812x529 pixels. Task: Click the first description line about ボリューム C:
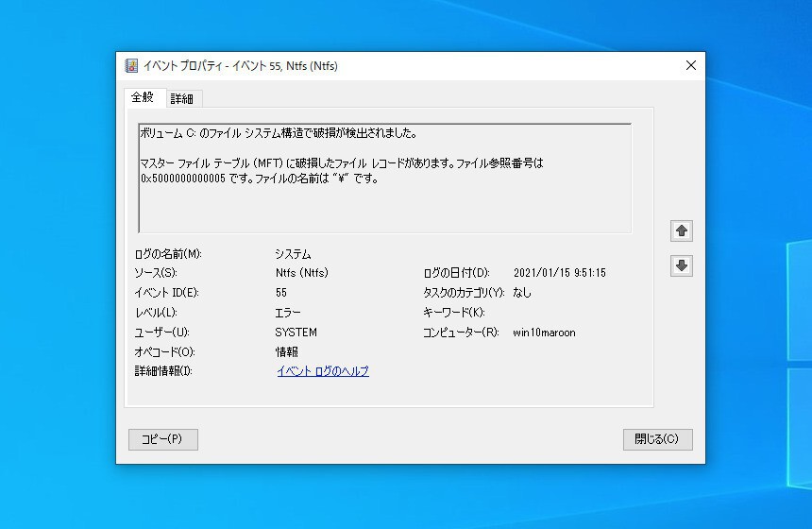[279, 133]
